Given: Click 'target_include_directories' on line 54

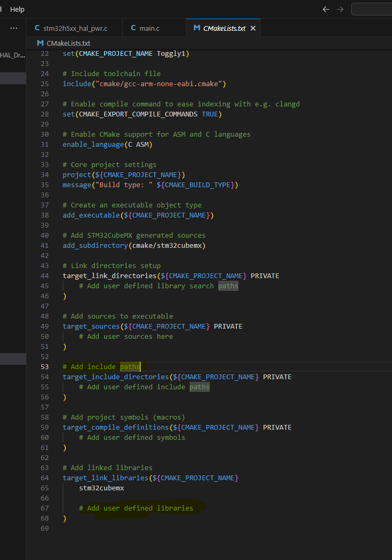Looking at the screenshot, I should [115, 377].
